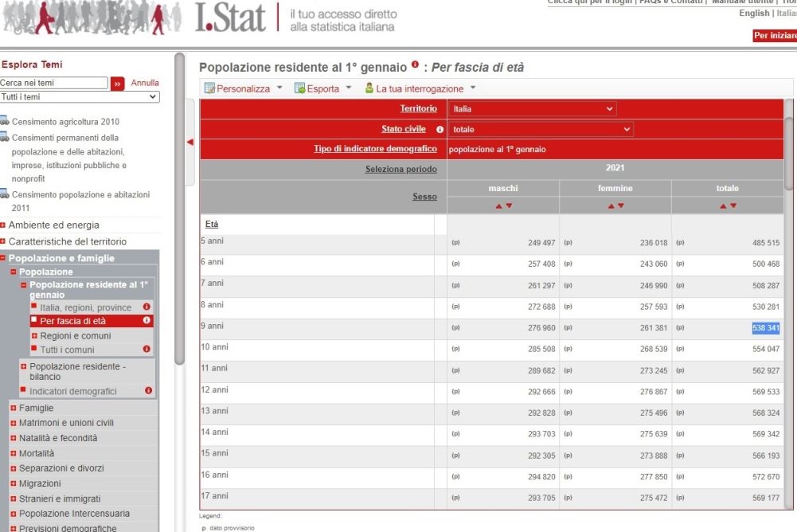Click Censimenti permanenti icon
The width and height of the screenshot is (797, 532).
click(5, 137)
